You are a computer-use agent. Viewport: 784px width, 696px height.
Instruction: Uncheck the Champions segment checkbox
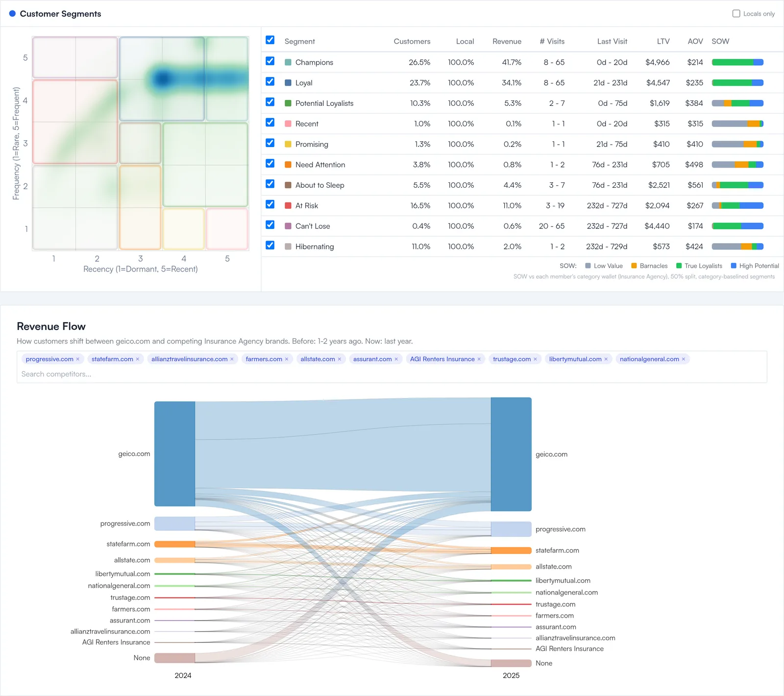tap(270, 61)
